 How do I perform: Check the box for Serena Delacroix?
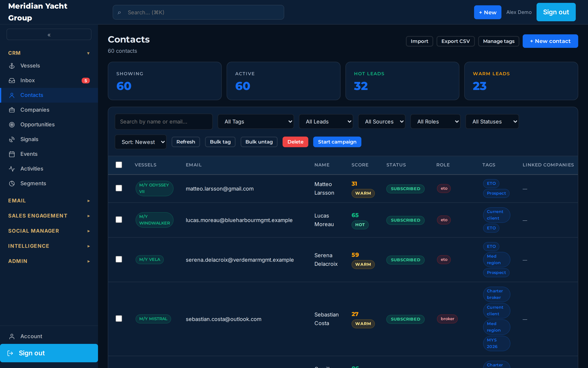(x=119, y=259)
